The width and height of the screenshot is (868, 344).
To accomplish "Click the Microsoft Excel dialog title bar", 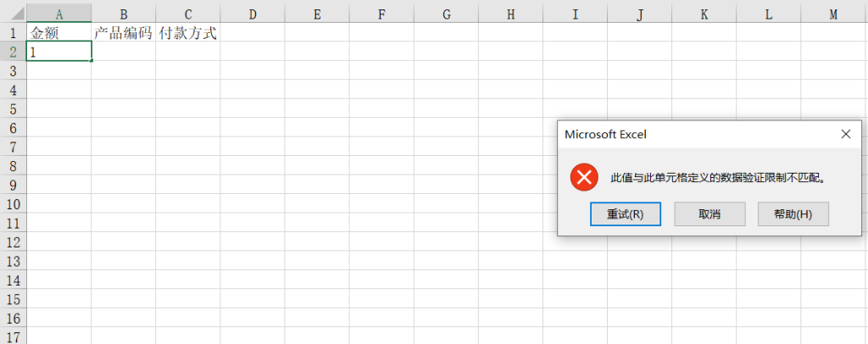I will click(695, 134).
